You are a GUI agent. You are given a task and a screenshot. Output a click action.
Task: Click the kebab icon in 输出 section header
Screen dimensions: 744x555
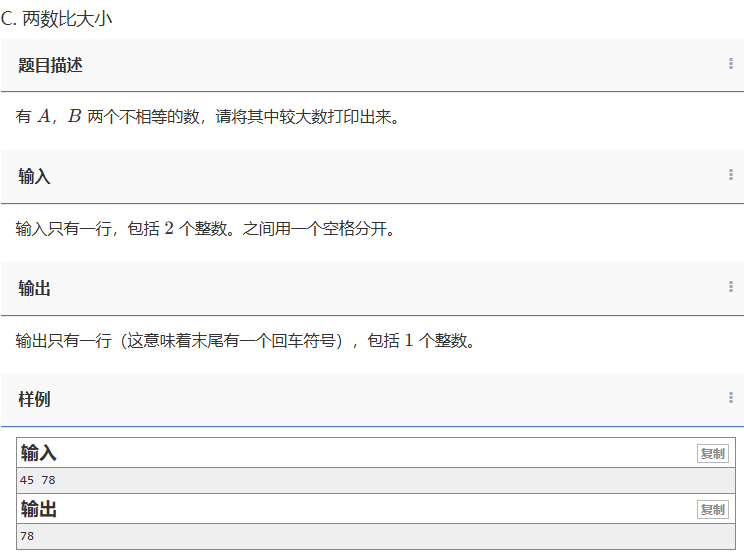pyautogui.click(x=731, y=287)
